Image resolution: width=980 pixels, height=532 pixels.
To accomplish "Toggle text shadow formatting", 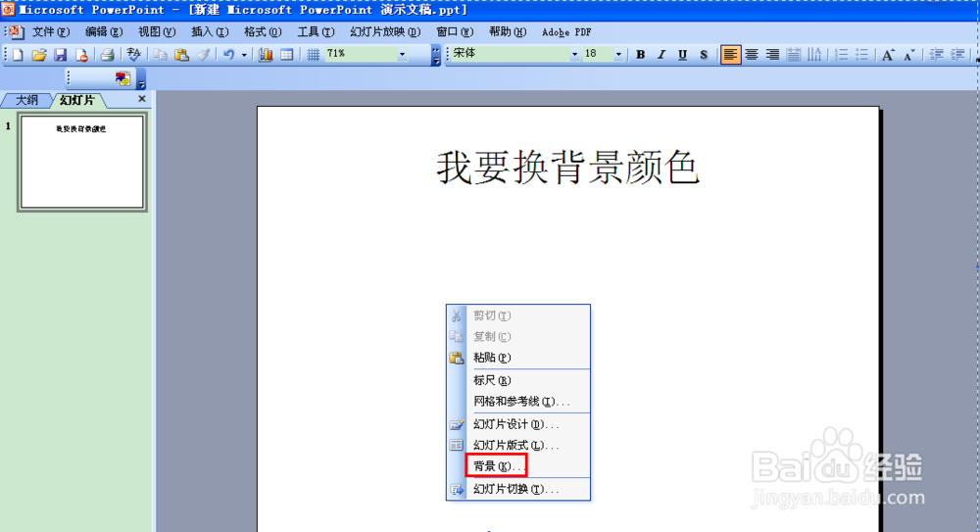I will click(x=704, y=55).
